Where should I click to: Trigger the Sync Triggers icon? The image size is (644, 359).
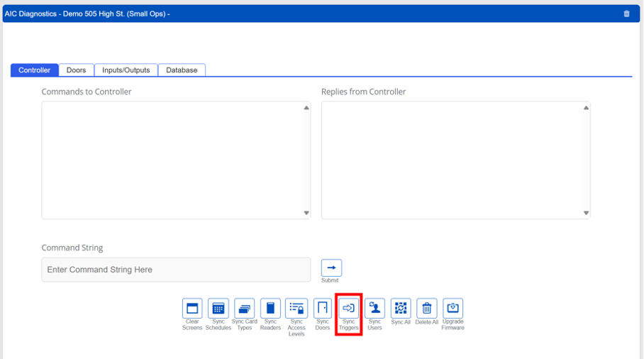[x=348, y=308]
